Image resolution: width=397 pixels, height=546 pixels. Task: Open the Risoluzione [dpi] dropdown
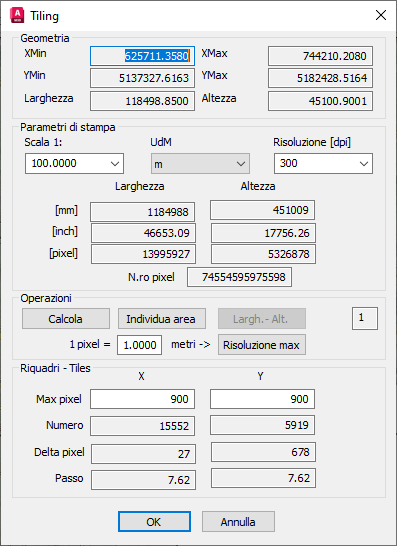(324, 163)
